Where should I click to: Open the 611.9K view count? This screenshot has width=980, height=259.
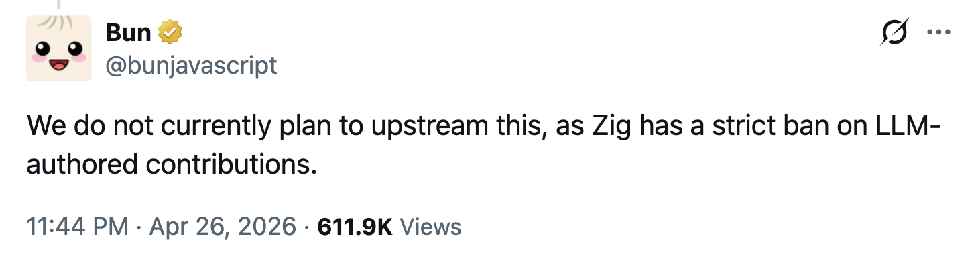coord(355,227)
